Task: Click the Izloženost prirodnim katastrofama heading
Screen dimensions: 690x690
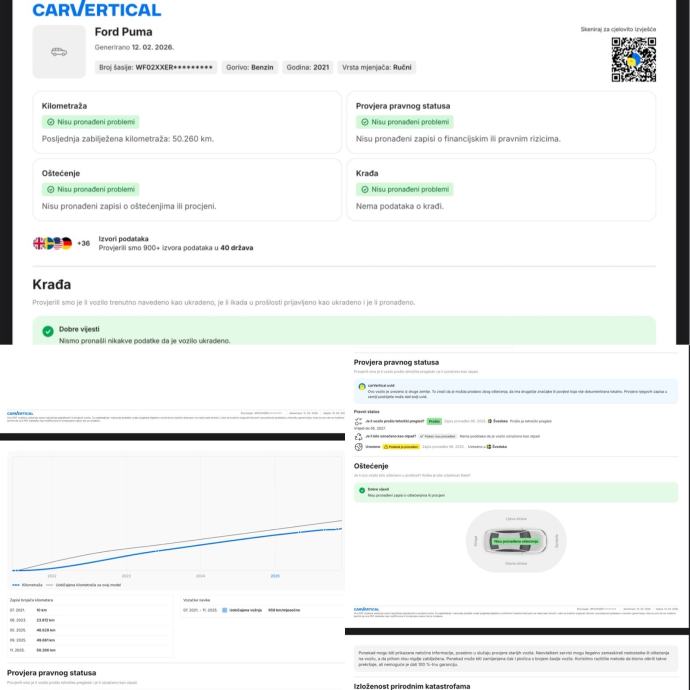Action: click(x=412, y=686)
